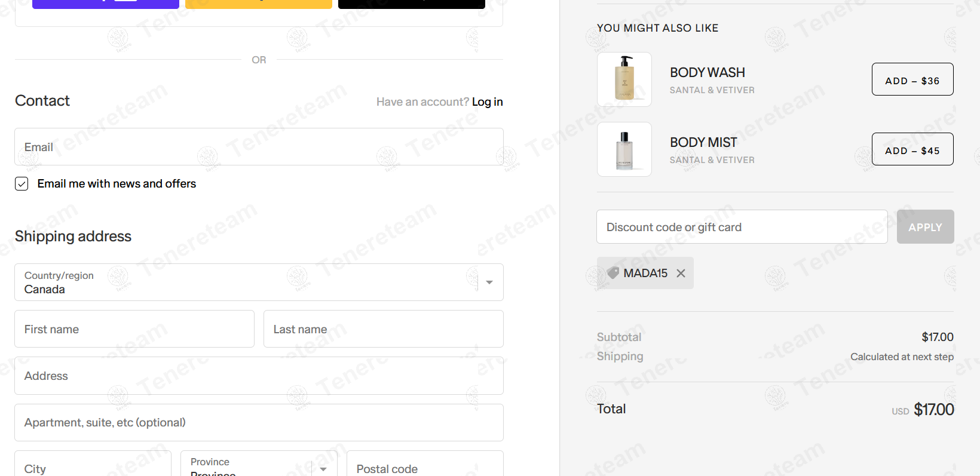Focus the Apartment, suite, etc field
Screen dimensions: 980x476
tap(259, 422)
